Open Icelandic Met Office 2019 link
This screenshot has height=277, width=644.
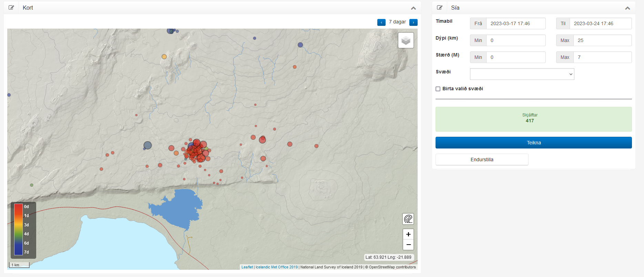pos(276,267)
